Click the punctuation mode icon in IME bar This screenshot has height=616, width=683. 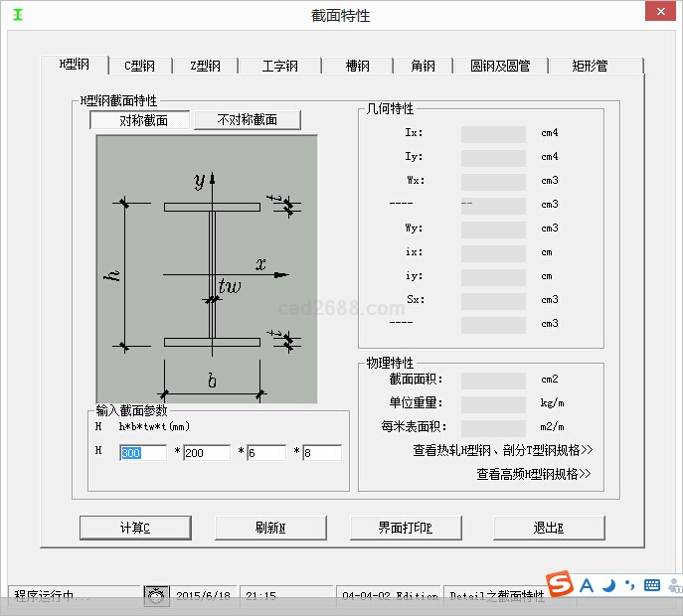629,585
